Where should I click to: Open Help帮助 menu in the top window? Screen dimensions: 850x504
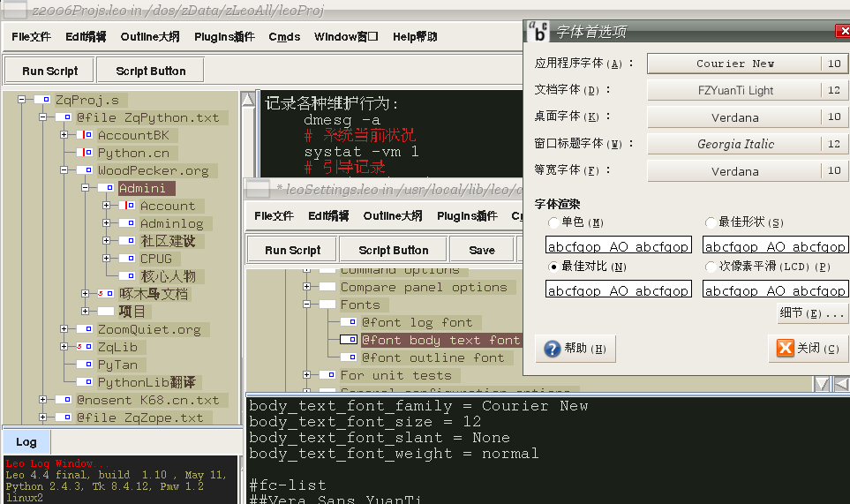pyautogui.click(x=415, y=37)
